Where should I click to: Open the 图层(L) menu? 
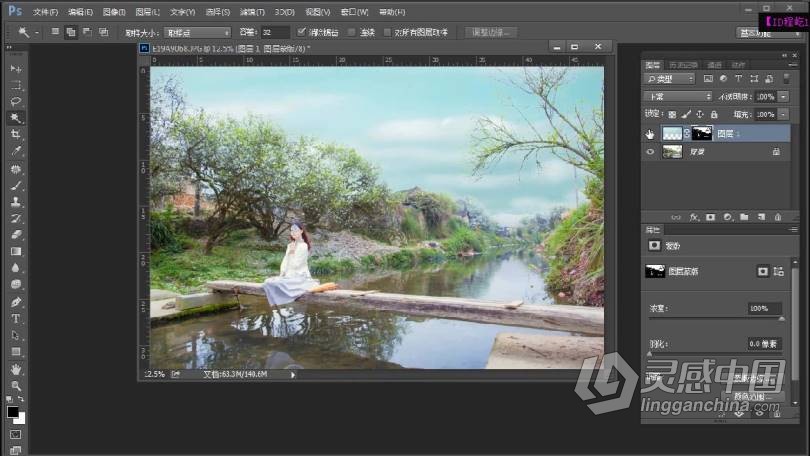click(148, 12)
